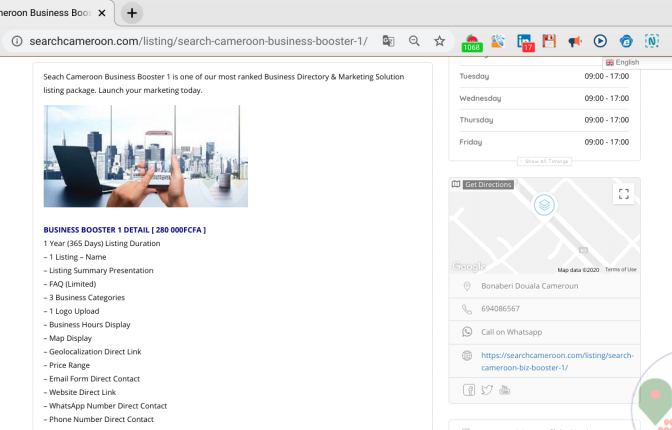Click Bonaberi Douala Cameroun address

(x=530, y=286)
